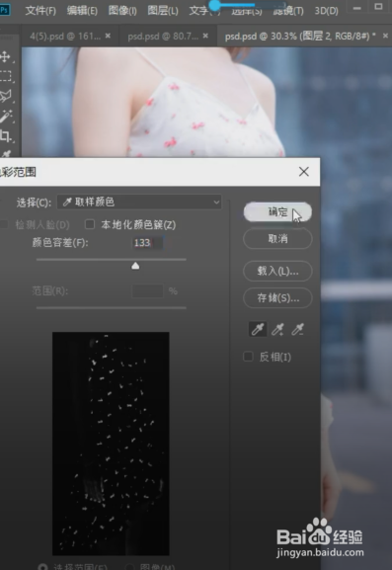Choose the Eyedropper sampling tool in dialog
The height and width of the screenshot is (570, 392).
(258, 329)
